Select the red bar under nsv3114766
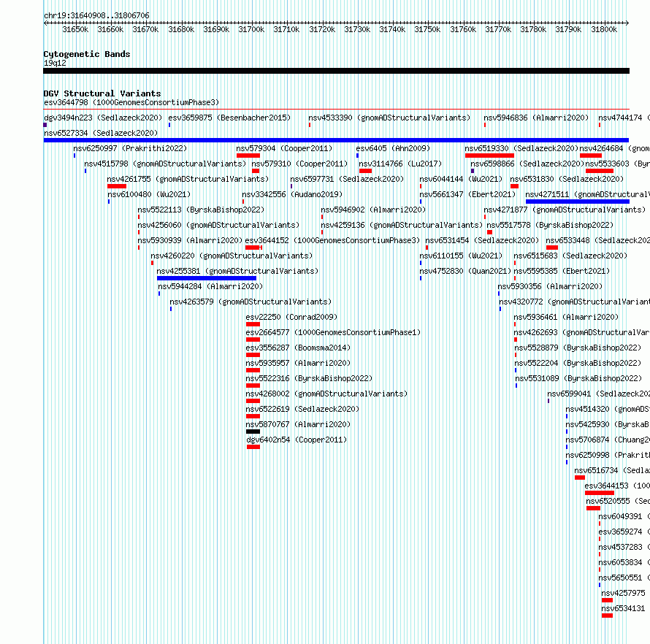 [365, 171]
